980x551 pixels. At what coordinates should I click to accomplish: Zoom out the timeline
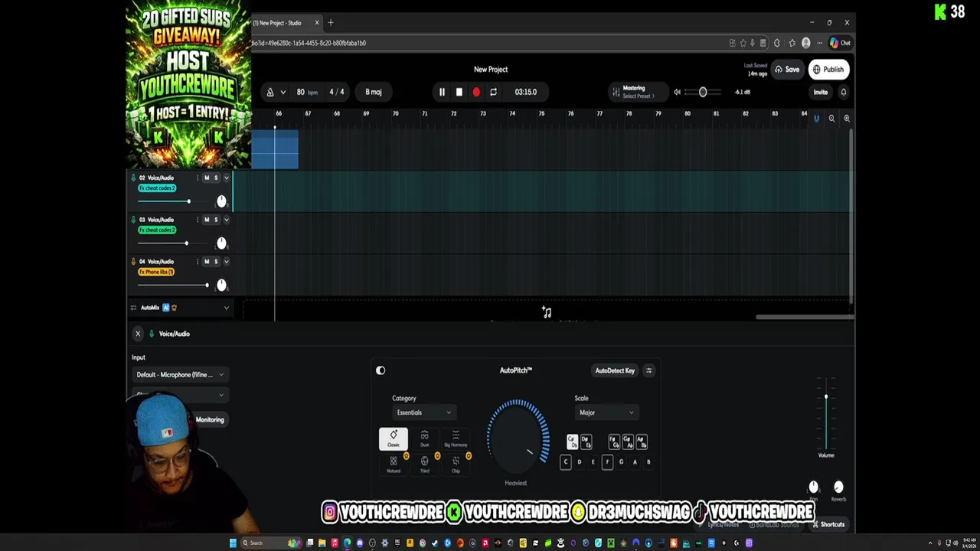831,118
